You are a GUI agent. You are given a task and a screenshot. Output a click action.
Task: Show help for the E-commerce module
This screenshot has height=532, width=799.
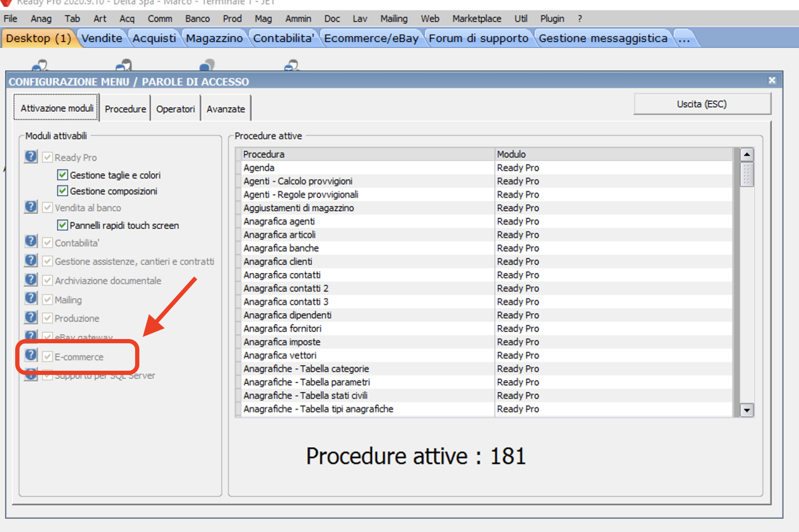click(31, 356)
